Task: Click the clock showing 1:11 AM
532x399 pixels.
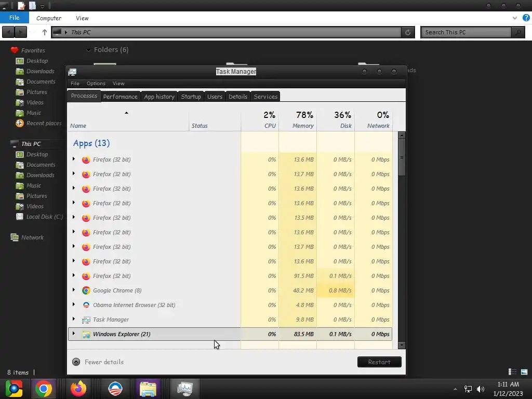Action: 508,384
